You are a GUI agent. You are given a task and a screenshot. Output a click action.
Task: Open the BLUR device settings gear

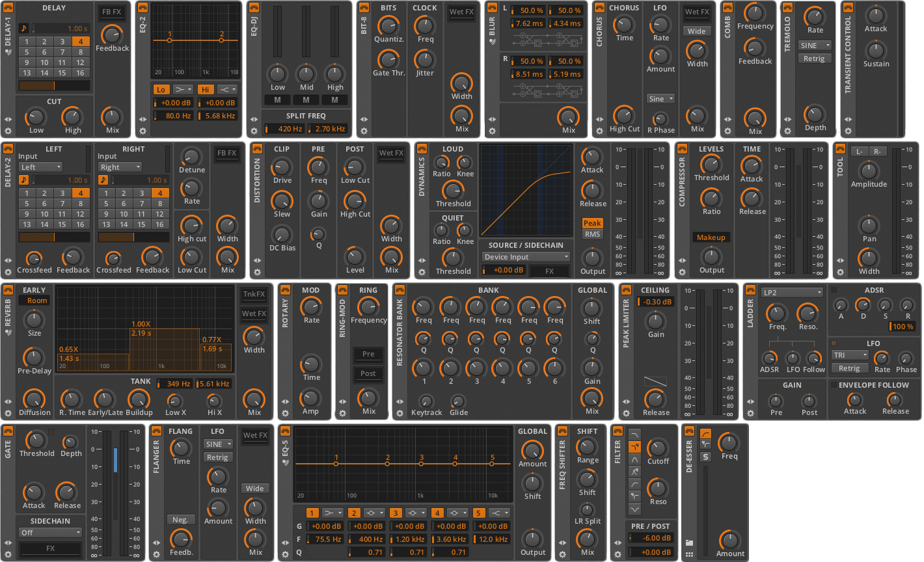click(492, 131)
